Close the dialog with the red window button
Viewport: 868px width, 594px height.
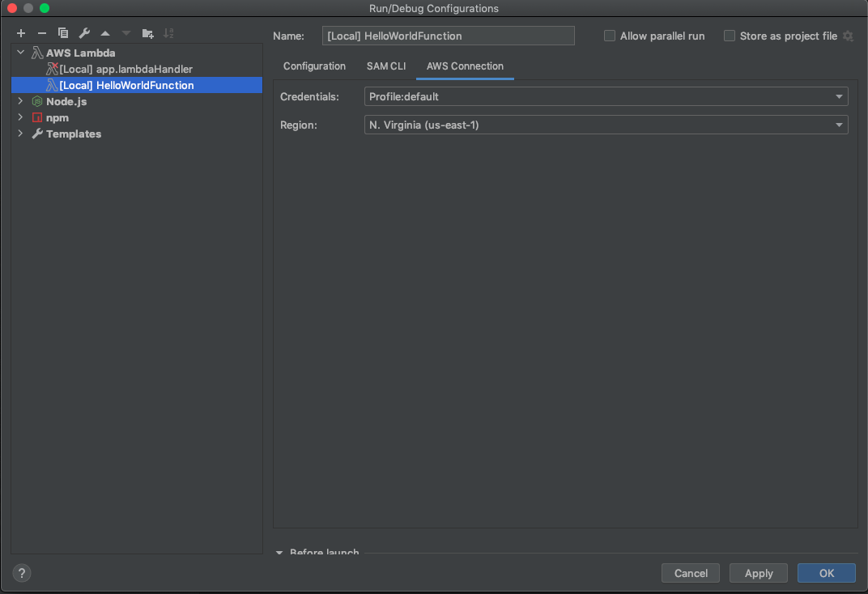[x=12, y=8]
